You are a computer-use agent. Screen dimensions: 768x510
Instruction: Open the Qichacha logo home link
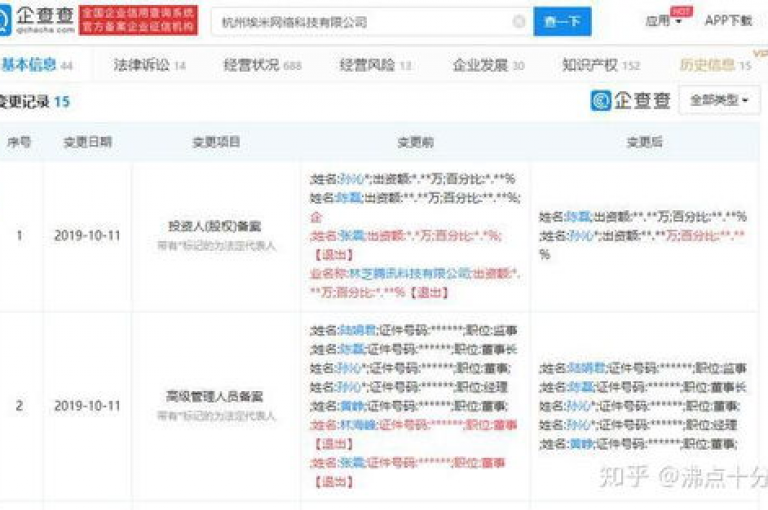click(37, 21)
